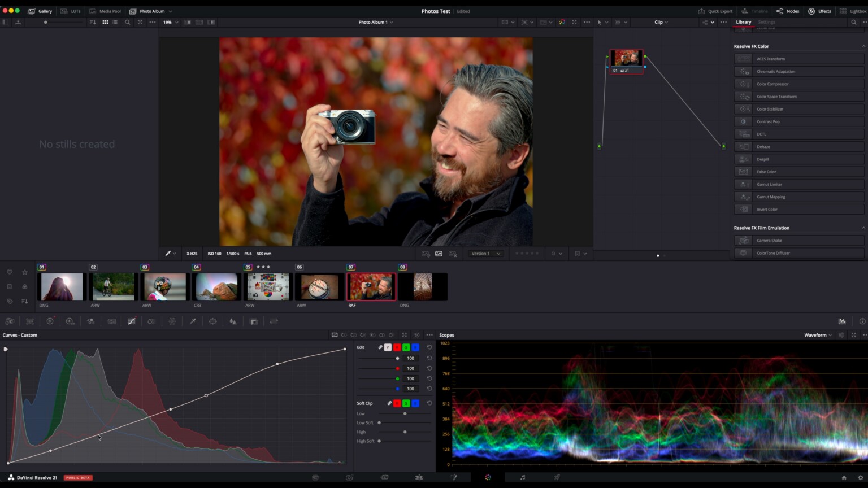The width and height of the screenshot is (868, 488).
Task: Toggle the green Edit curve channel
Action: 406,347
